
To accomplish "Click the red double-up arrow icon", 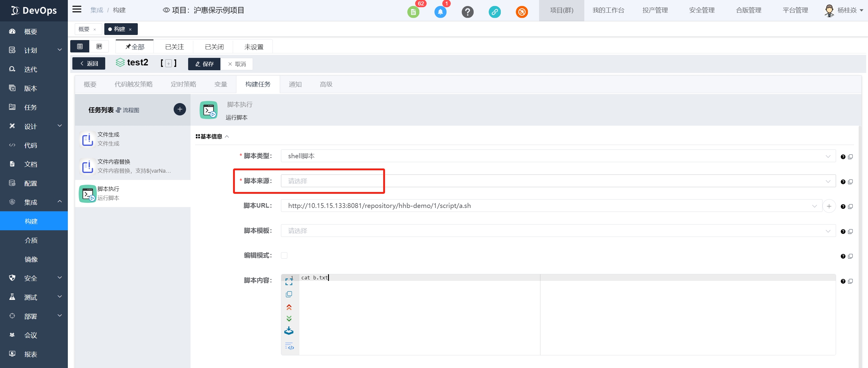I will click(289, 307).
